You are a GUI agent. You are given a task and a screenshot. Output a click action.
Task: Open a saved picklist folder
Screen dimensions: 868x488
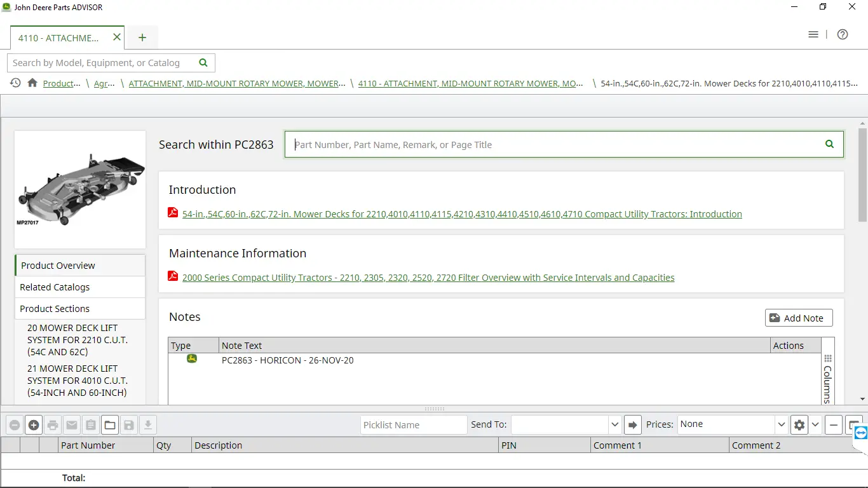tap(110, 424)
